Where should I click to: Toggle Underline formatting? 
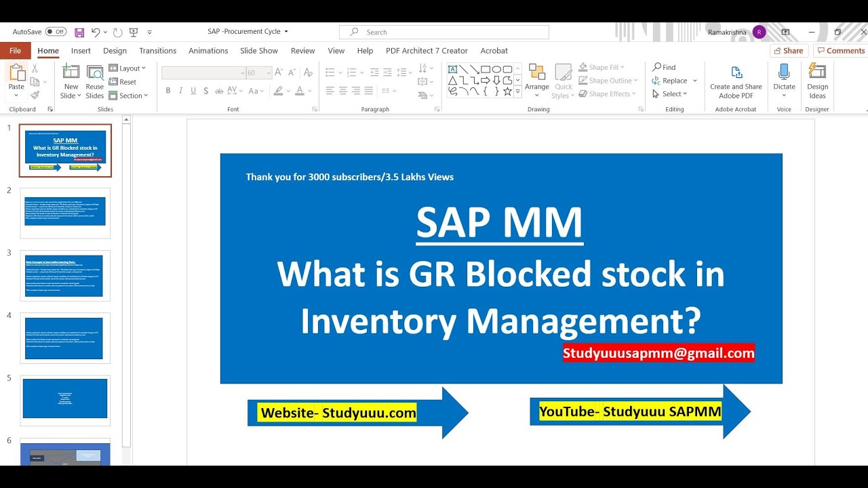(193, 91)
